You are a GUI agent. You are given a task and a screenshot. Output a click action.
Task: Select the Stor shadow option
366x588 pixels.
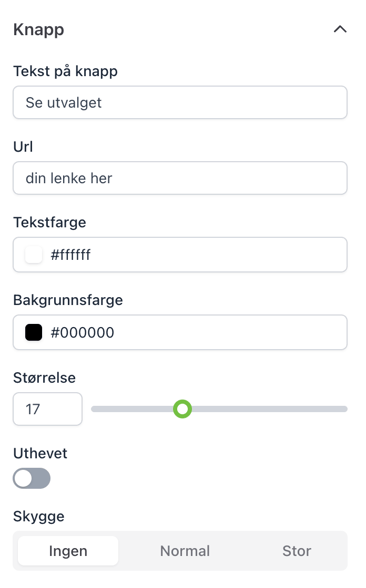pyautogui.click(x=297, y=550)
